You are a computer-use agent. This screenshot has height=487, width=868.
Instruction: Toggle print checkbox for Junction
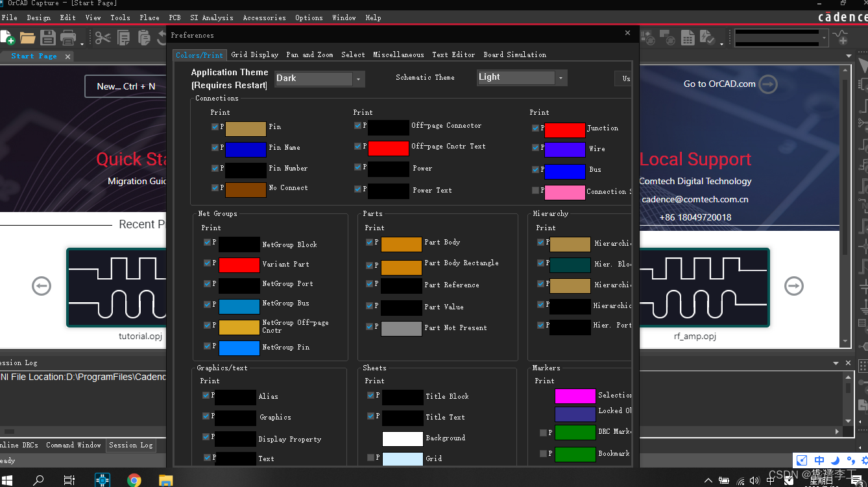pos(535,128)
